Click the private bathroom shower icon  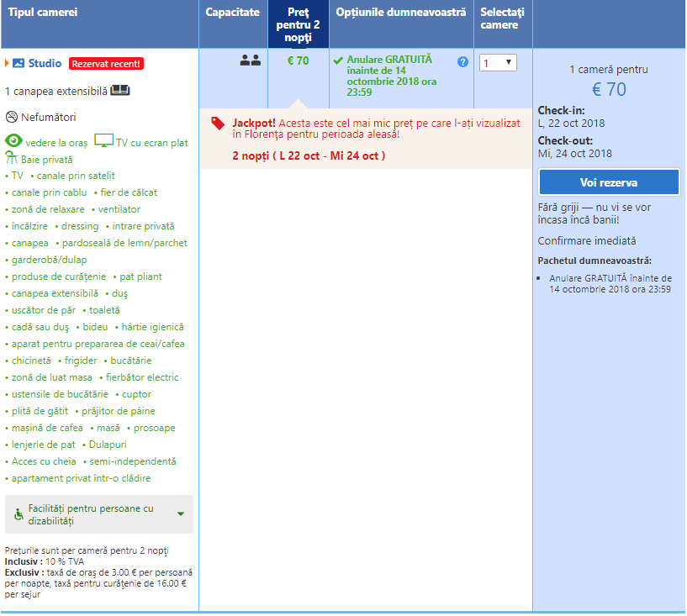[x=12, y=158]
